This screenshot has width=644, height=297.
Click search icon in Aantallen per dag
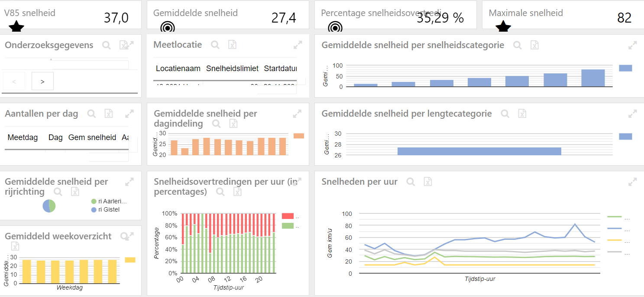91,114
